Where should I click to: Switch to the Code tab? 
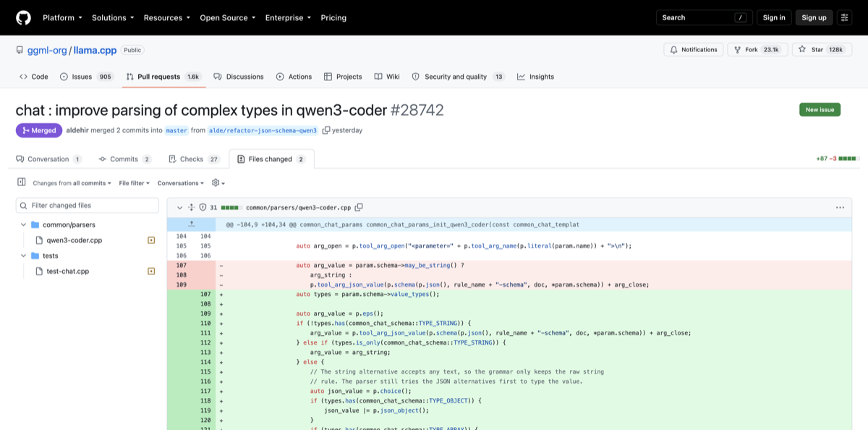pos(34,77)
